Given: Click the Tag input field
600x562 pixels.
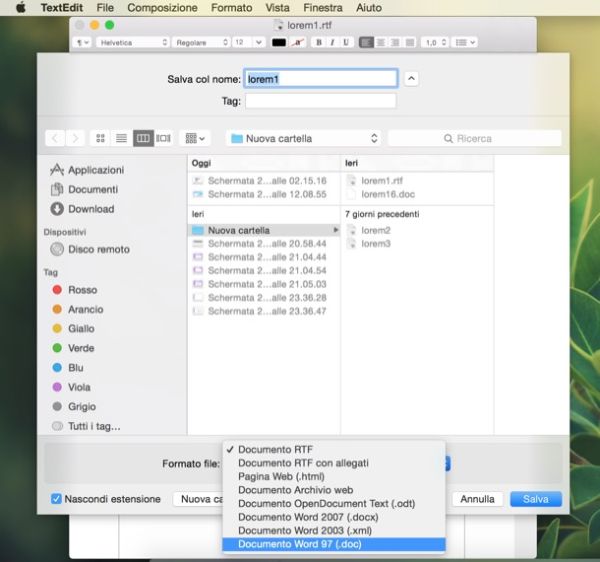Looking at the screenshot, I should pos(320,101).
